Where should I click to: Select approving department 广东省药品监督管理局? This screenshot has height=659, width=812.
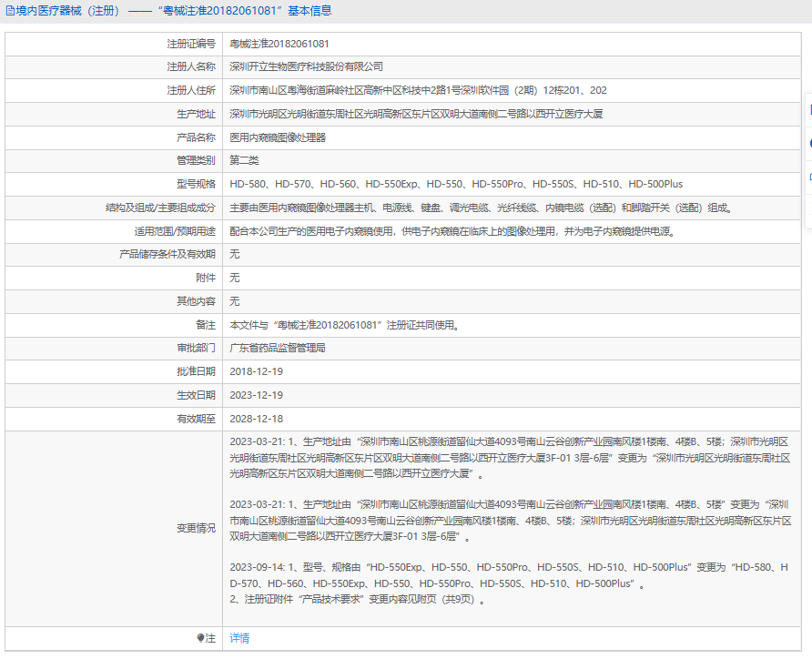pos(278,348)
